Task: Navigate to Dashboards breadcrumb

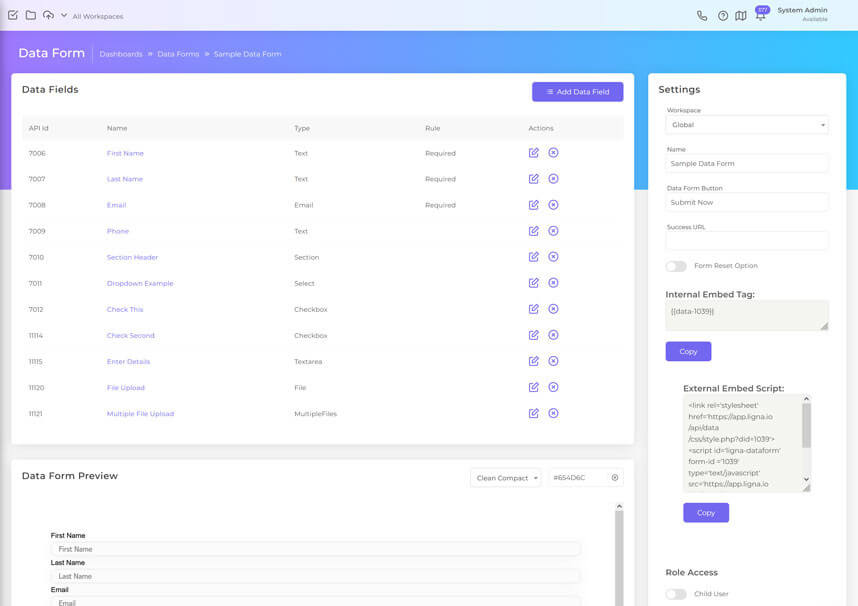Action: coord(121,54)
